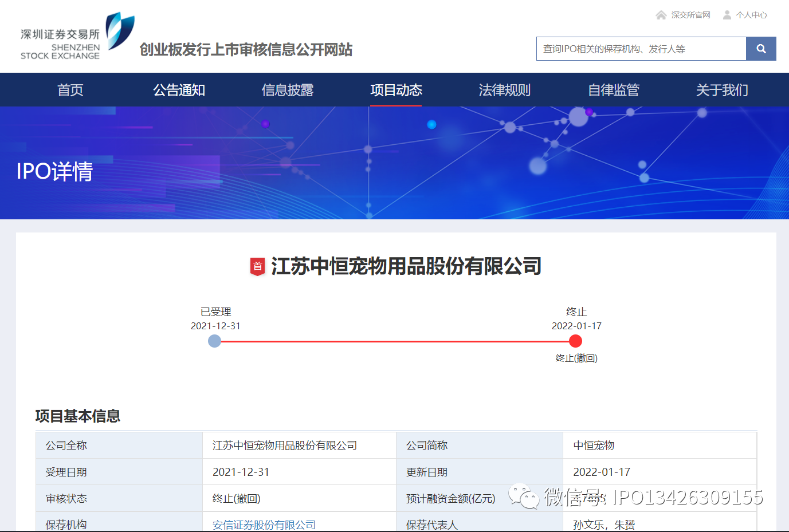Click the 2022-01-17 date above timeline
This screenshot has width=789, height=532.
[x=576, y=326]
